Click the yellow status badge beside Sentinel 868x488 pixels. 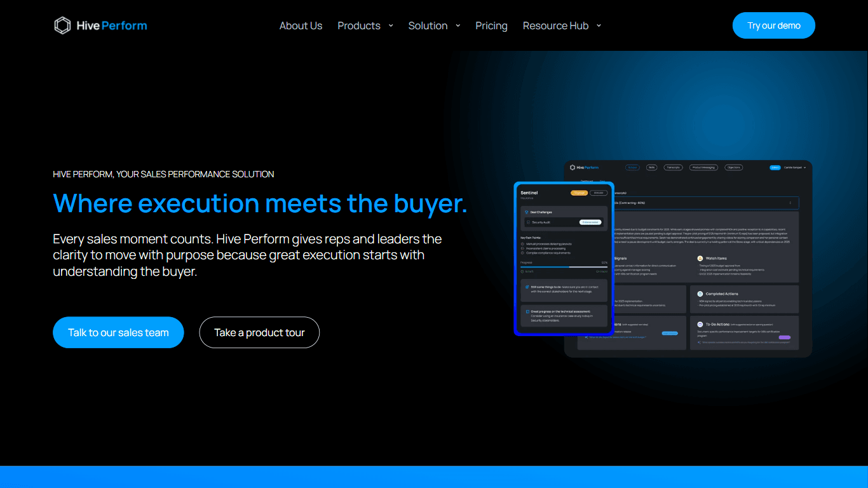tap(579, 193)
